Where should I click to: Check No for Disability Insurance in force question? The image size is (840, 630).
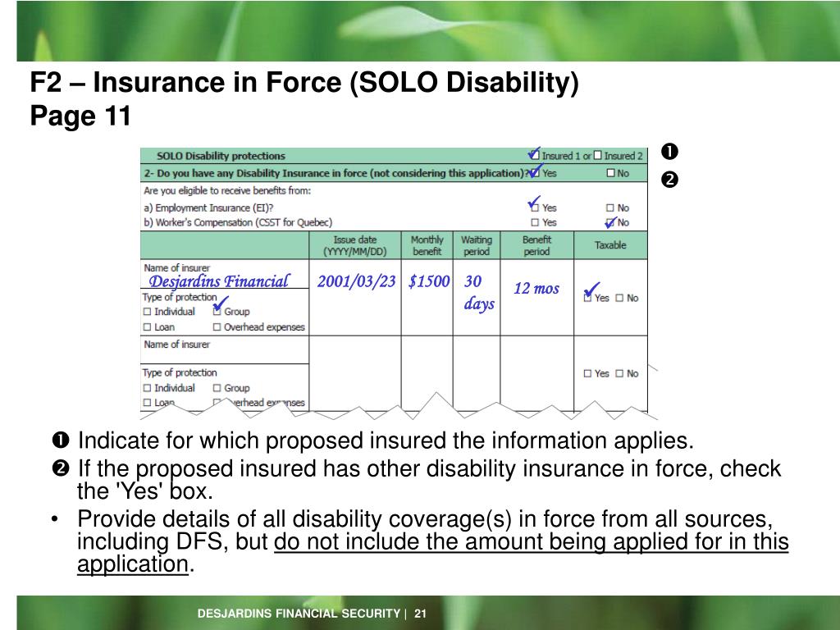pyautogui.click(x=610, y=173)
